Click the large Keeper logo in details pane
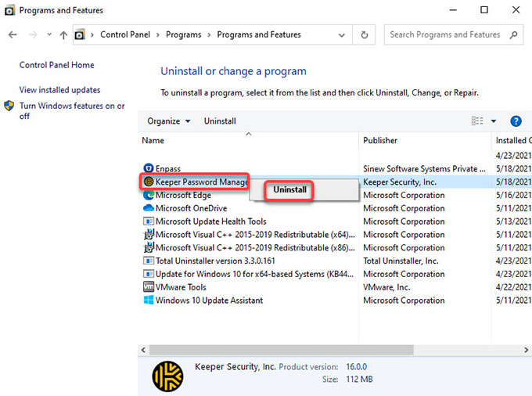Screen dimensions: 532x396 [167, 376]
